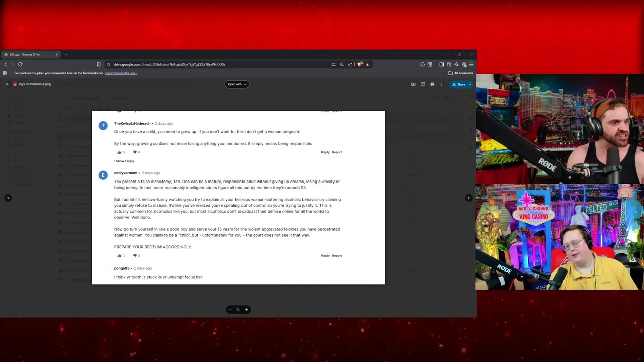Reset zoom with the magnifier icon

tap(238, 310)
